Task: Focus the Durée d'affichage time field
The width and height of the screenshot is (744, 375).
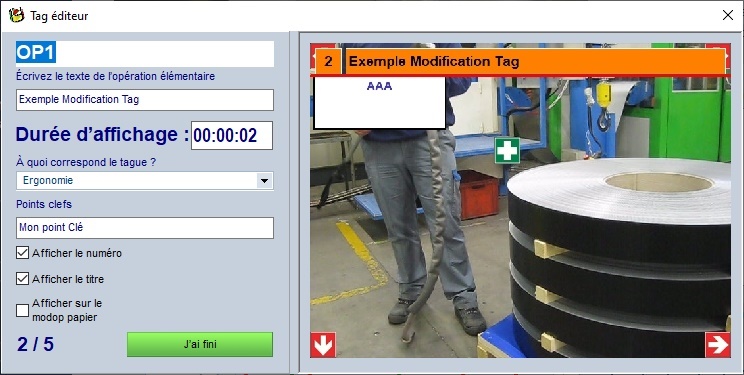Action: tap(232, 136)
